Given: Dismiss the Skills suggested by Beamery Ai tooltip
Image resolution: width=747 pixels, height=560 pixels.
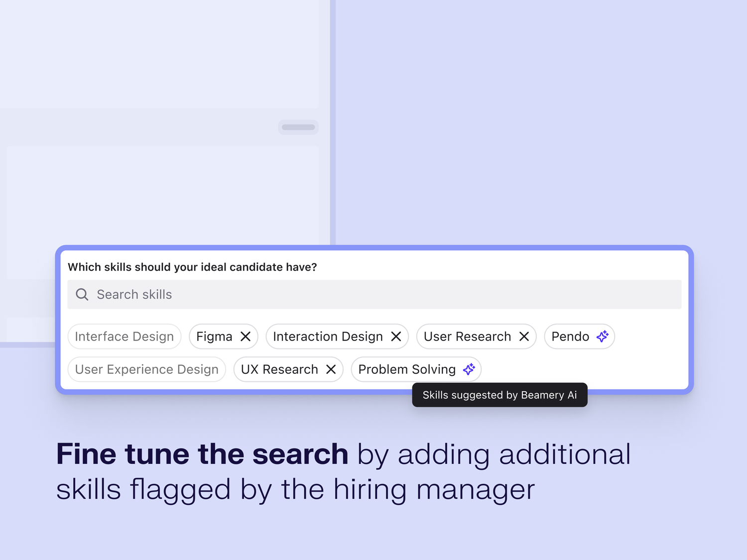Looking at the screenshot, I should [499, 395].
